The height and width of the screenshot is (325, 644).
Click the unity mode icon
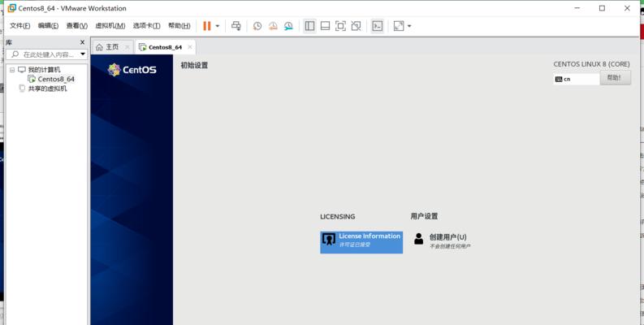coord(356,26)
